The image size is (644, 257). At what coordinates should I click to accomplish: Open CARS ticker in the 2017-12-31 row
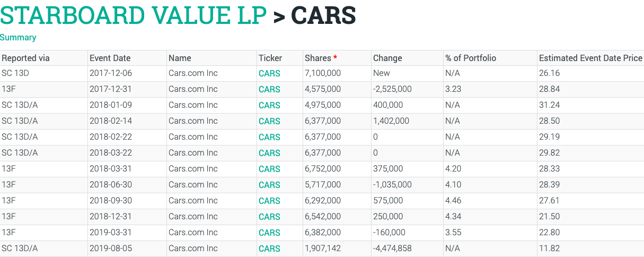point(269,89)
